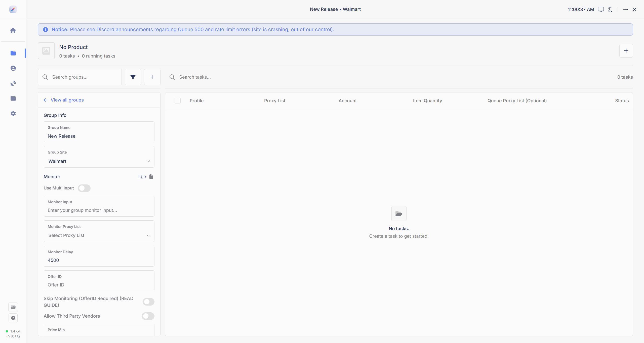Click the keyboard shortcuts icon

13,307
